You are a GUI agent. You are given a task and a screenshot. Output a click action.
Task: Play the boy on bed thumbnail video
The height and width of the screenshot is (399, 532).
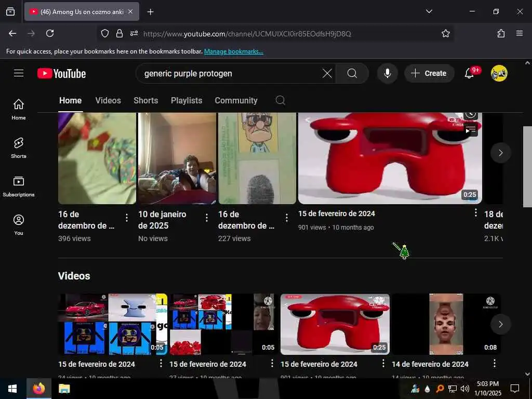(x=177, y=158)
